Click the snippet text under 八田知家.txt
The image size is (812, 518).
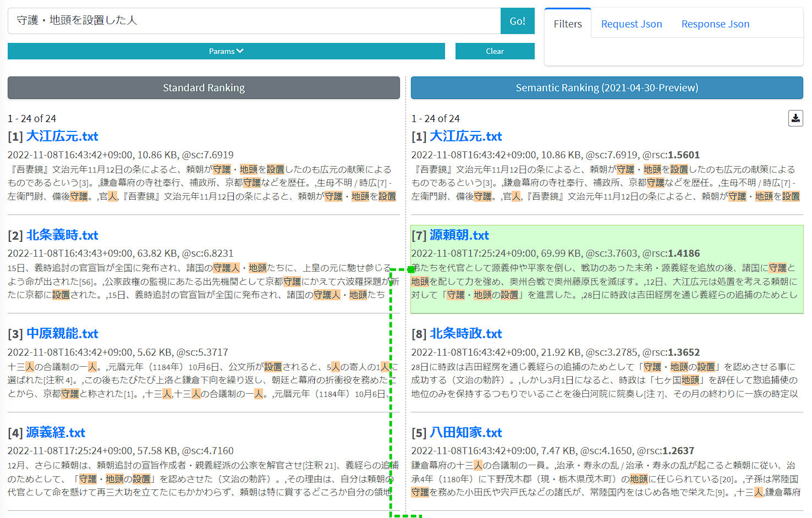click(606, 478)
